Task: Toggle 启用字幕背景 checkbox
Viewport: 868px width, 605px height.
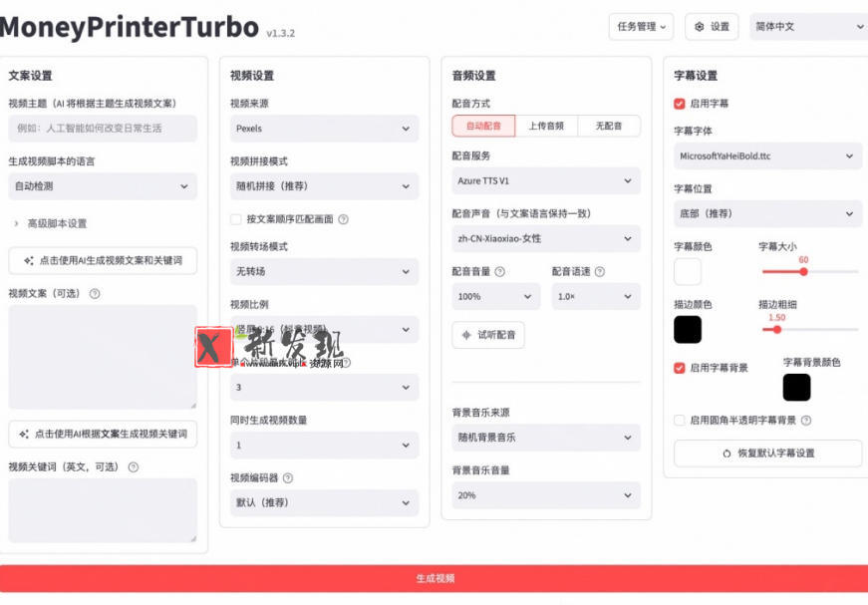Action: 680,368
